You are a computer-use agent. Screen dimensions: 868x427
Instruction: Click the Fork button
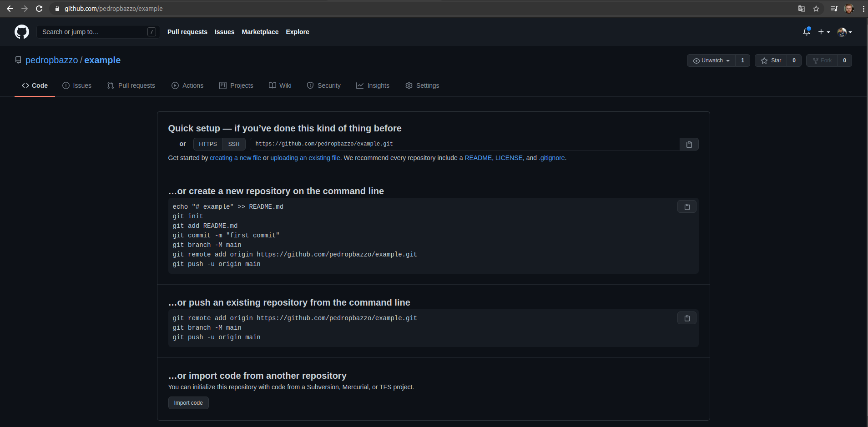click(x=822, y=60)
